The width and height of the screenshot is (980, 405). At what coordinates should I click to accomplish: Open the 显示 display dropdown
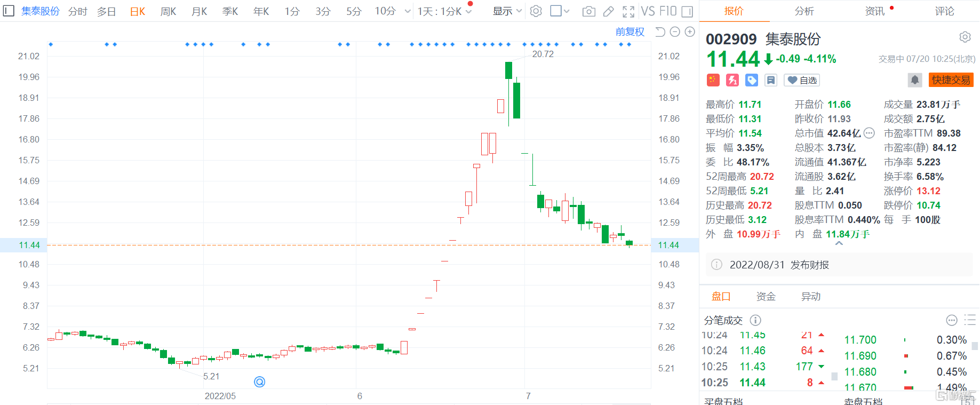[507, 11]
